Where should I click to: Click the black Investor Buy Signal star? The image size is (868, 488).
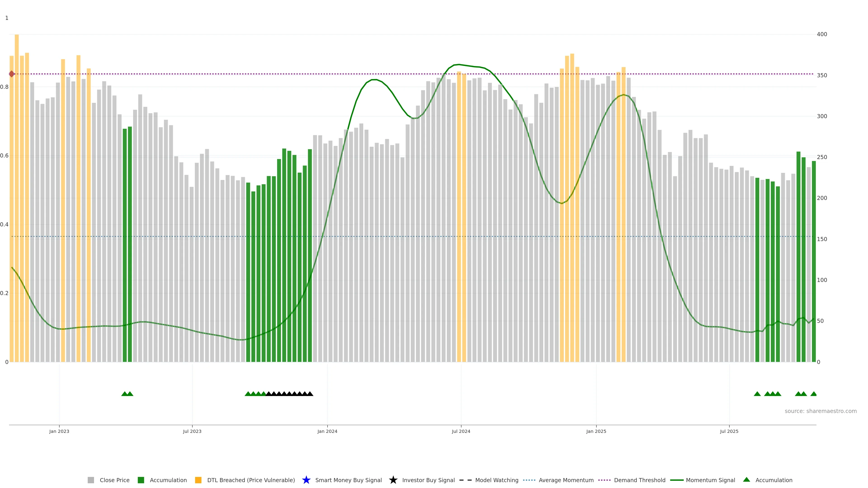tap(393, 480)
